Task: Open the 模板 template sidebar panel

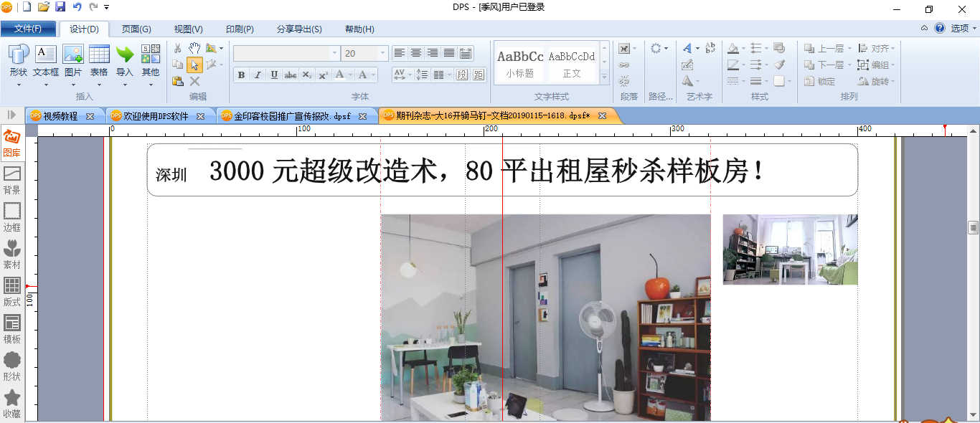Action: point(11,329)
